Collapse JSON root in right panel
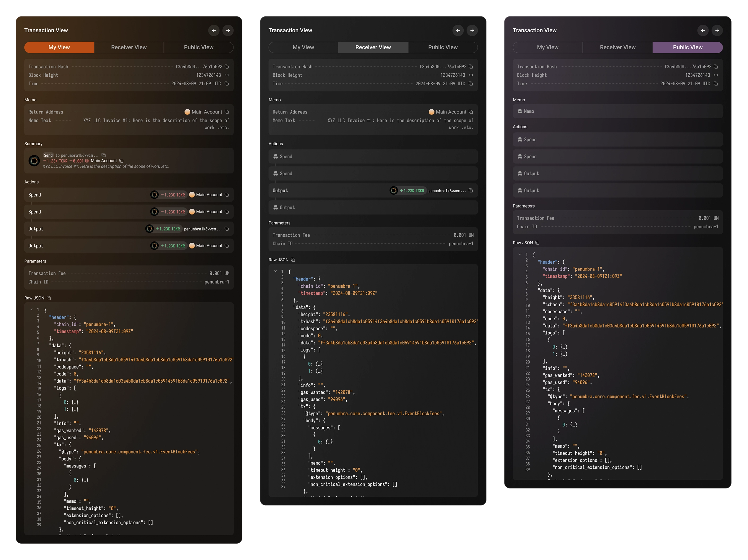 click(x=520, y=254)
